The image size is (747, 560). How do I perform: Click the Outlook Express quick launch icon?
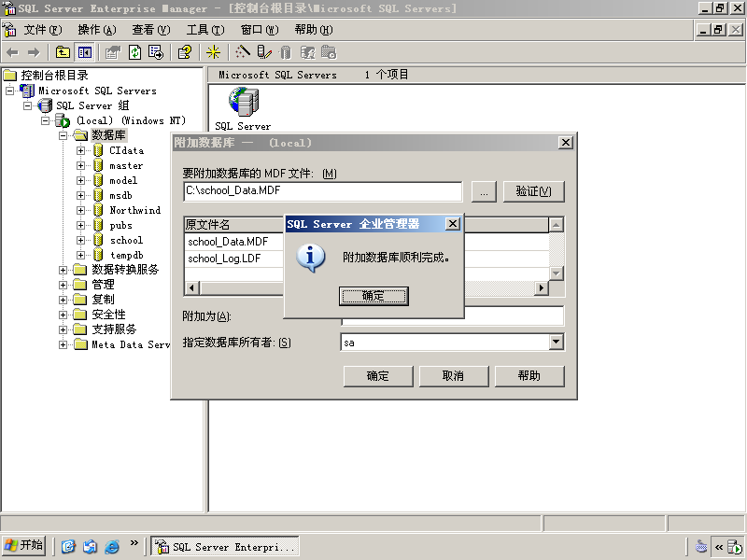(90, 546)
